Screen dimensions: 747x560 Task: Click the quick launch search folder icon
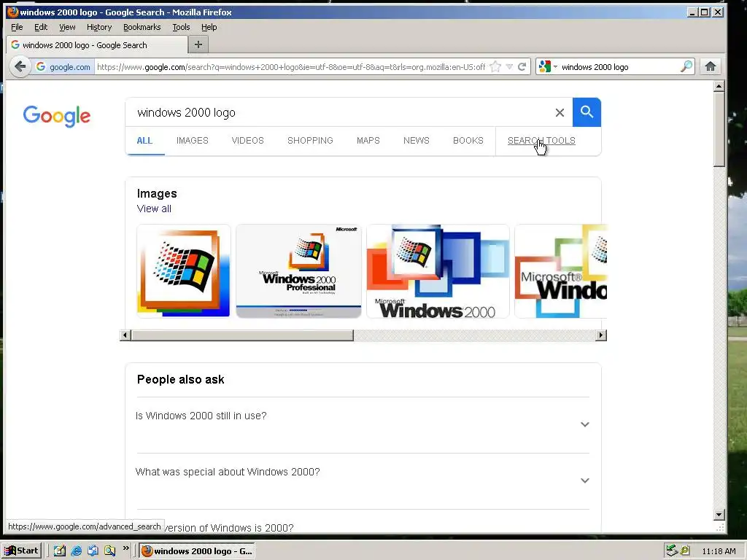click(109, 551)
